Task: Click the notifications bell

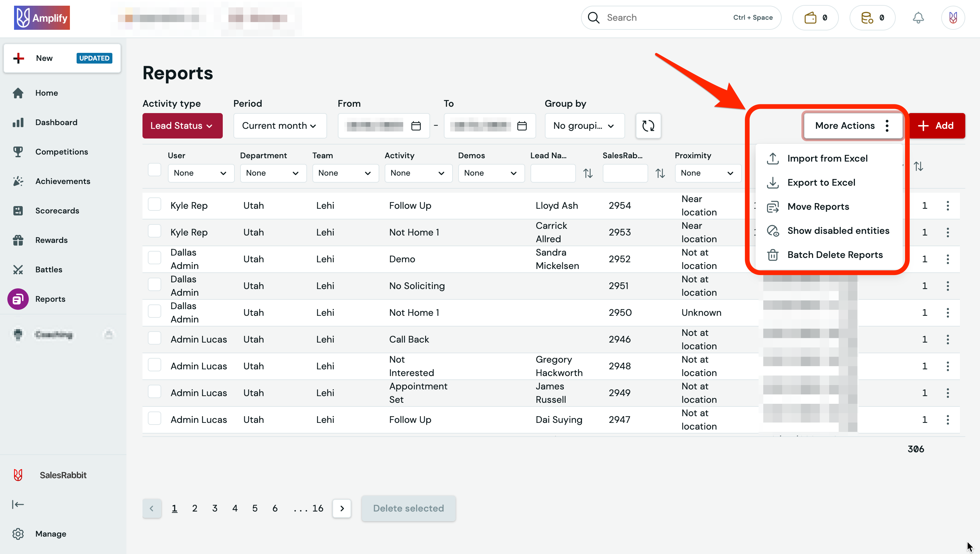Action: (918, 17)
